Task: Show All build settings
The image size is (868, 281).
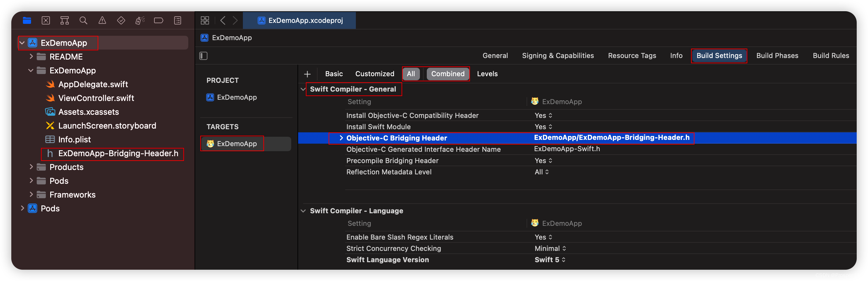Action: (411, 74)
